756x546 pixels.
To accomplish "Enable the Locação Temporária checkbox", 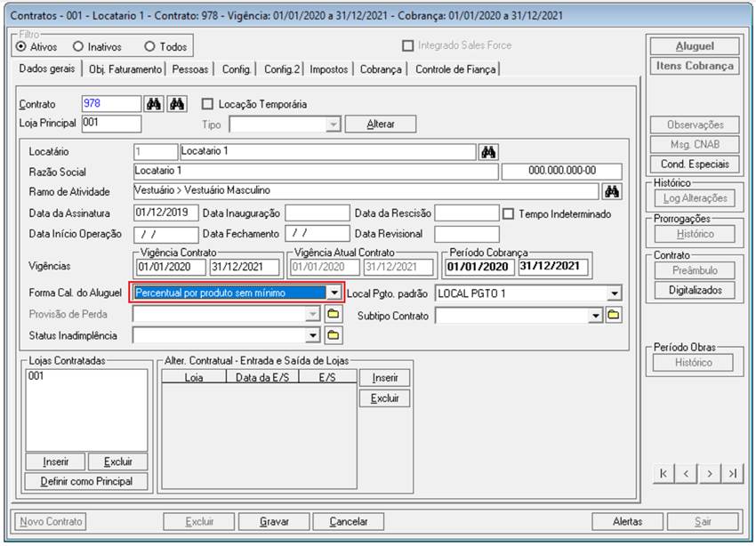I will (207, 104).
